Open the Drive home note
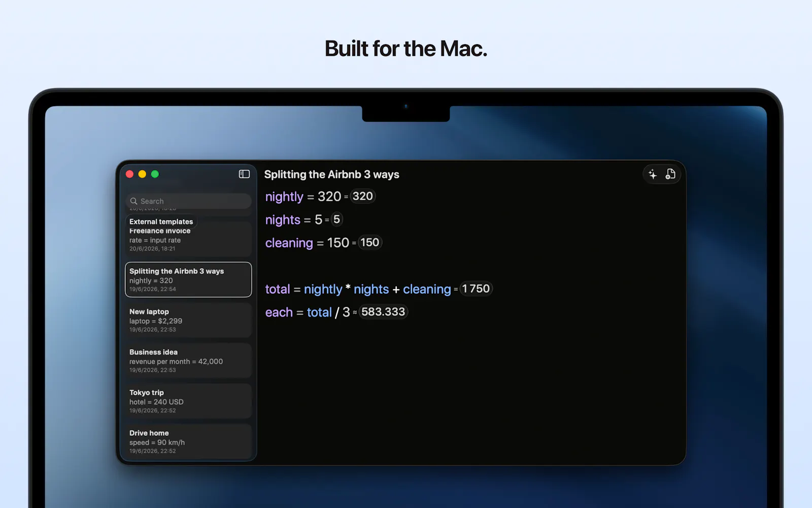 tap(188, 441)
